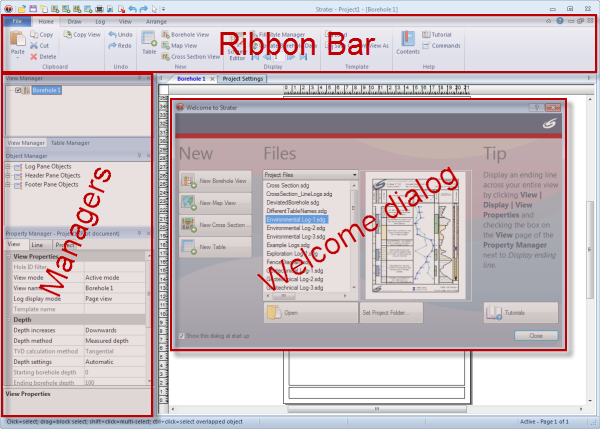Toggle the Borehole 1 visibility checkbox in View Manager
The height and width of the screenshot is (429, 600).
point(18,90)
